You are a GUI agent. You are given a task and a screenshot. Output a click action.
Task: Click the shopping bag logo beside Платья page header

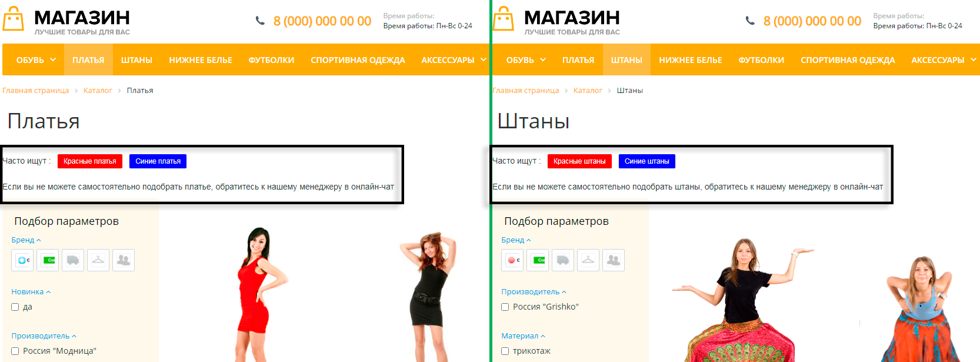(13, 19)
